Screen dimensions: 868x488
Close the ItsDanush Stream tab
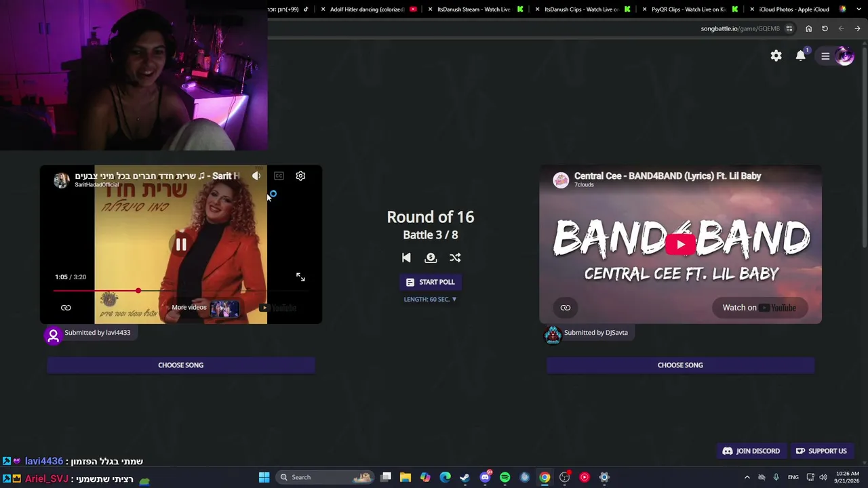coord(430,9)
